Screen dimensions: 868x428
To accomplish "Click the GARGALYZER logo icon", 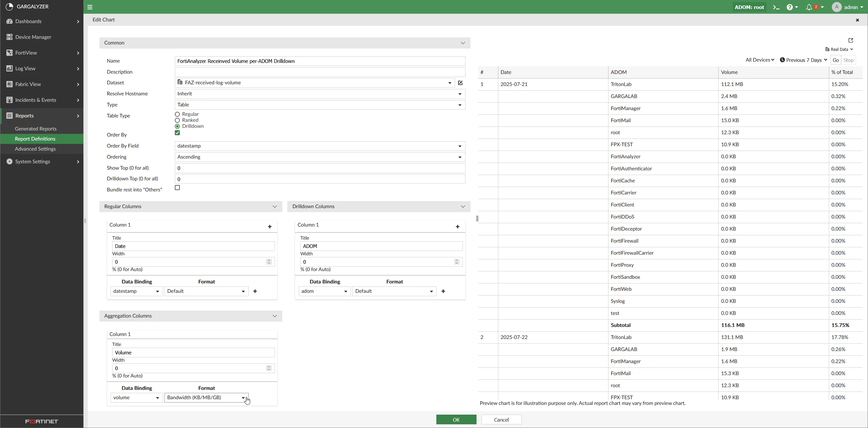I will pos(9,7).
